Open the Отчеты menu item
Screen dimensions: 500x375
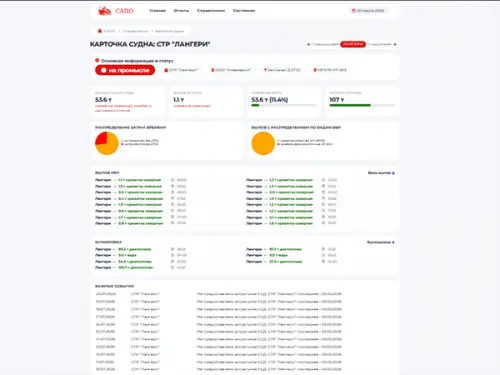coord(181,11)
